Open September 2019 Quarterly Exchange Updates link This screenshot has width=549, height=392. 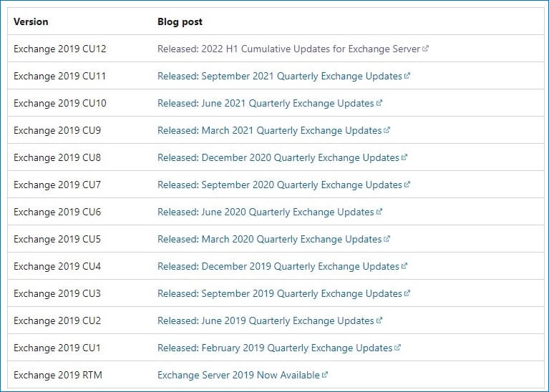tap(279, 293)
